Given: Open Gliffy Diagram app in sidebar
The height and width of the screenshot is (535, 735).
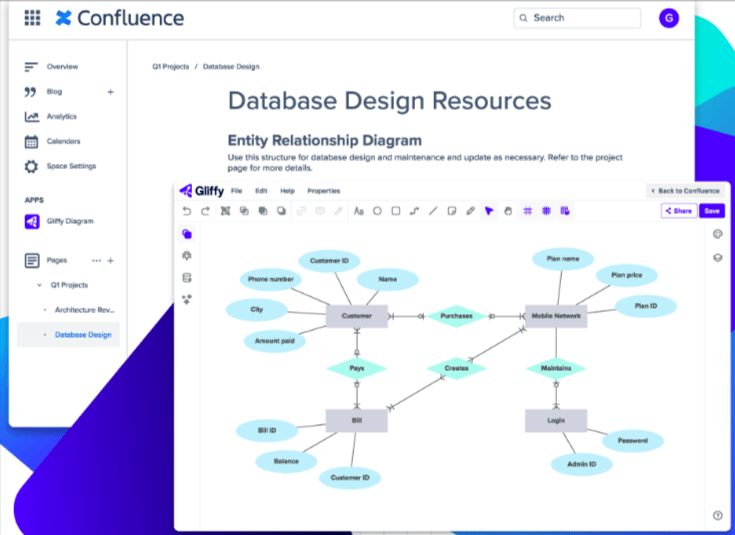Looking at the screenshot, I should tap(70, 221).
